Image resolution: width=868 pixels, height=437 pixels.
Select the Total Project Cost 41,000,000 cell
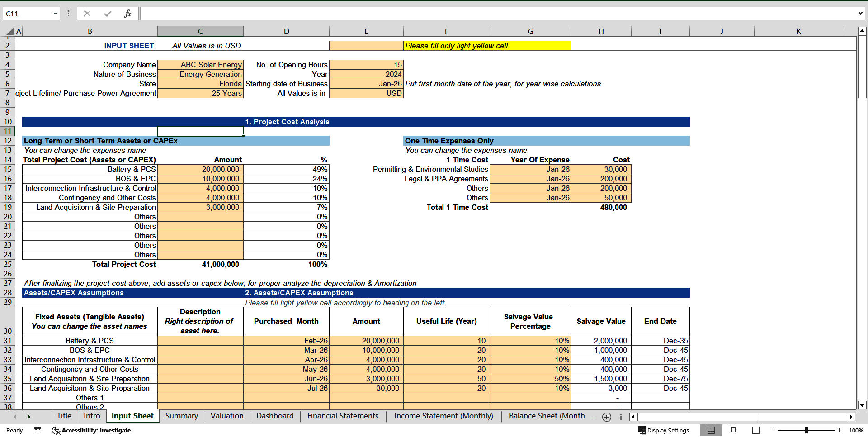coord(200,264)
